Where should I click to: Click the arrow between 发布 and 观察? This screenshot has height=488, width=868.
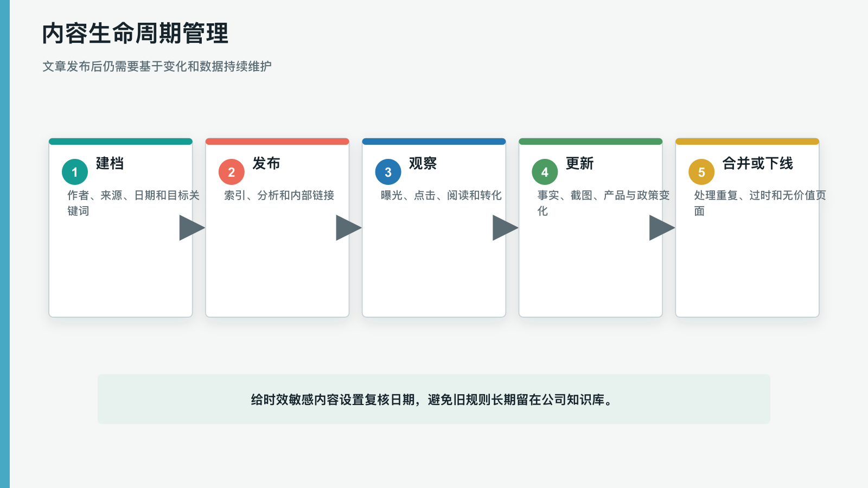coord(349,228)
